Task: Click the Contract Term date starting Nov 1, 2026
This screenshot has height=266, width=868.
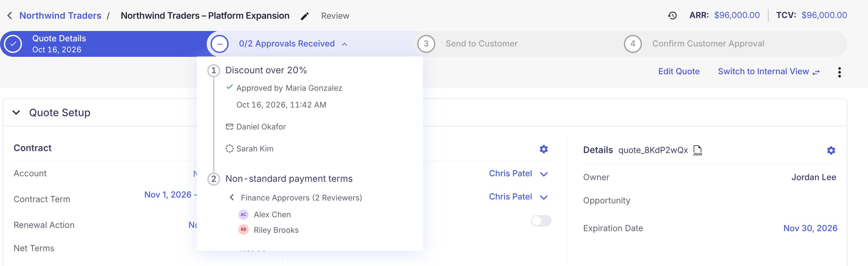Action: click(170, 195)
